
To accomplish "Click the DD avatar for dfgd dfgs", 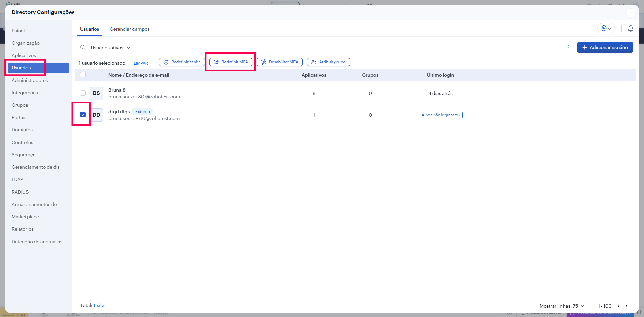I will [x=97, y=115].
